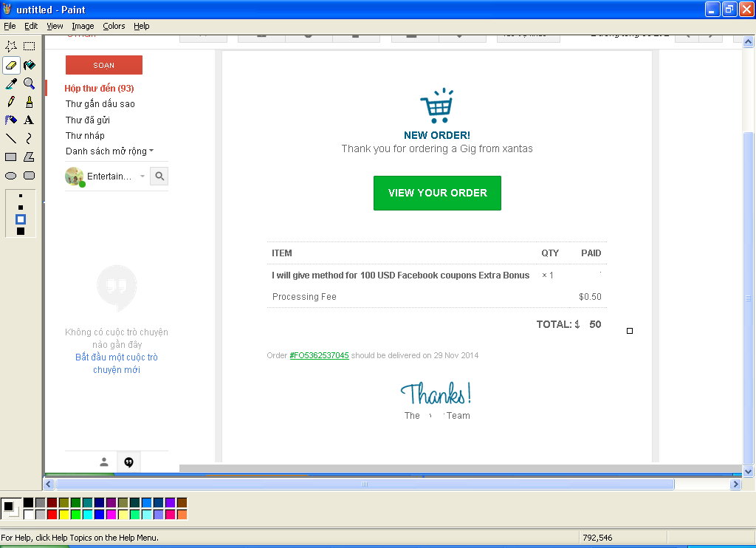
Task: Click the horizontal scrollbar right arrow
Action: pyautogui.click(x=735, y=484)
